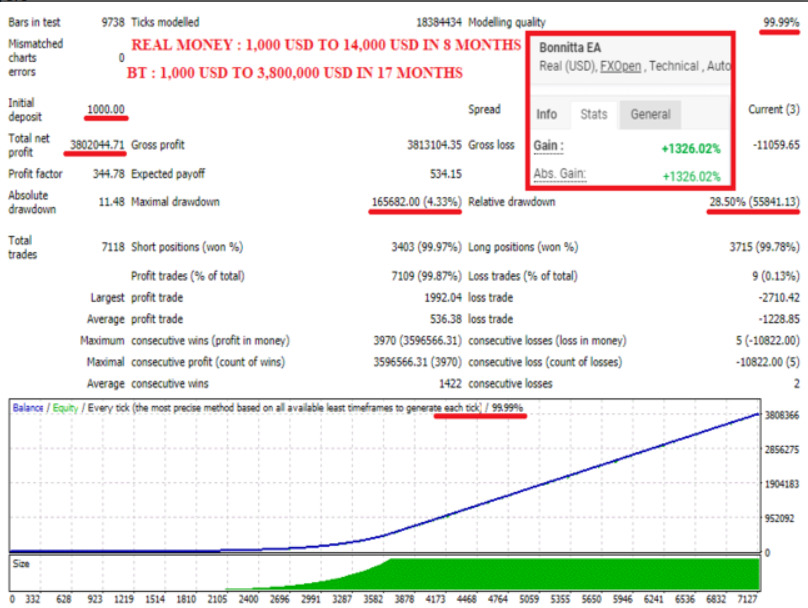The width and height of the screenshot is (808, 608).
Task: Select the General tab
Action: point(650,114)
